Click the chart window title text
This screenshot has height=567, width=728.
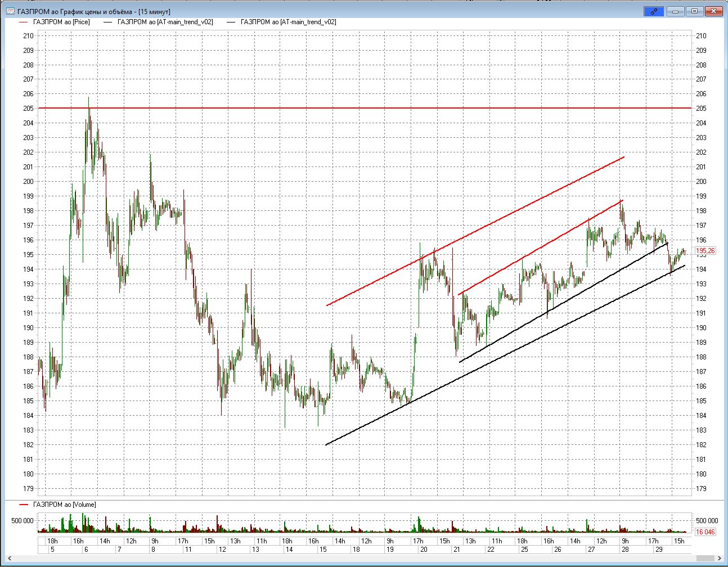(x=94, y=11)
